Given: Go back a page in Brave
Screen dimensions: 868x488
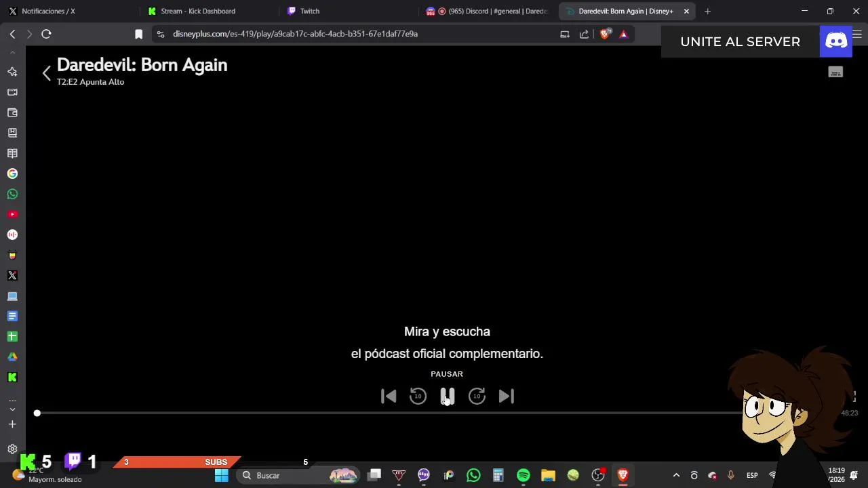Looking at the screenshot, I should 12,34.
